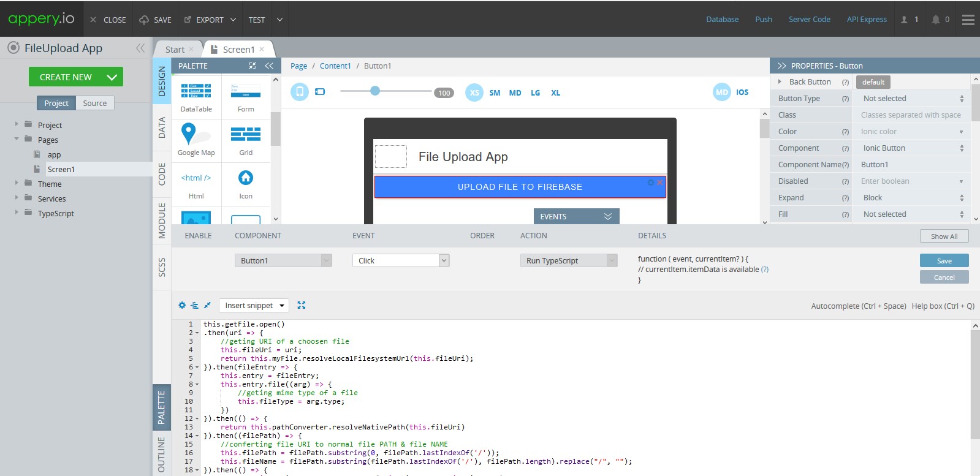Screen dimensions: 980x476
Task: Click the collapse arrows editor icon
Action: pyautogui.click(x=207, y=305)
